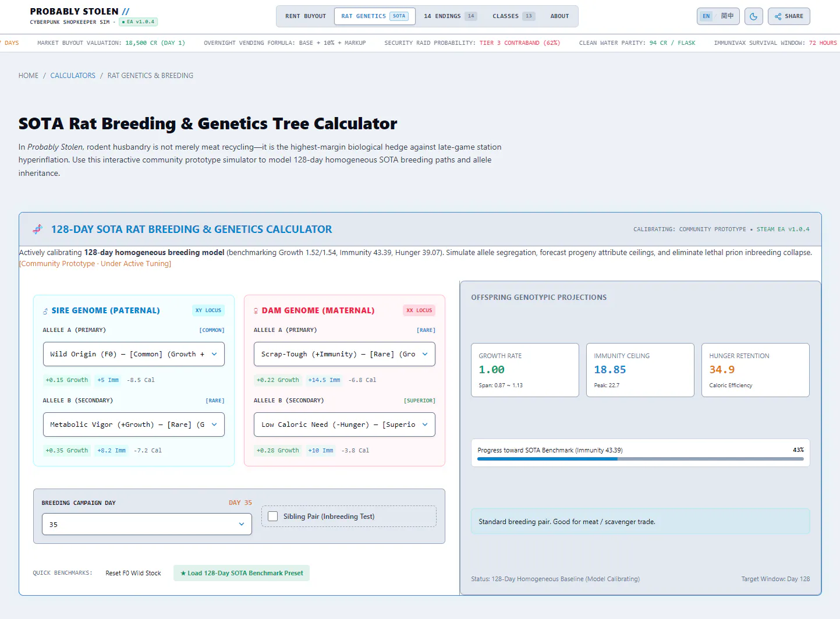
Task: Click the female symbol icon on Dam Genome
Action: 256,311
